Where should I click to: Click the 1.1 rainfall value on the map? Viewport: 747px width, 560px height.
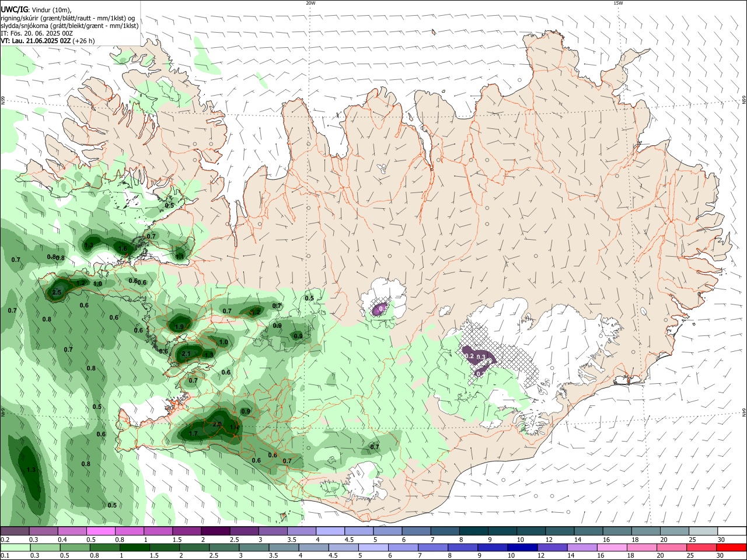[180, 256]
